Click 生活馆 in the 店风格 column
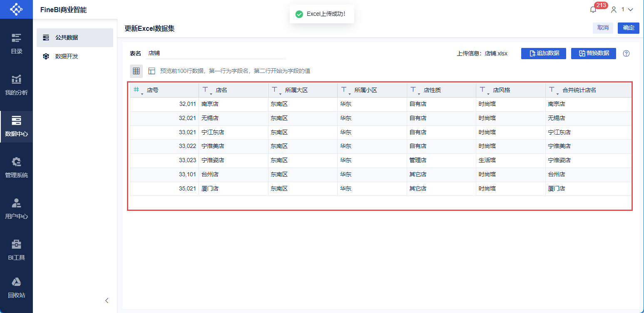Viewport: 644px width, 313px height. pos(487,160)
